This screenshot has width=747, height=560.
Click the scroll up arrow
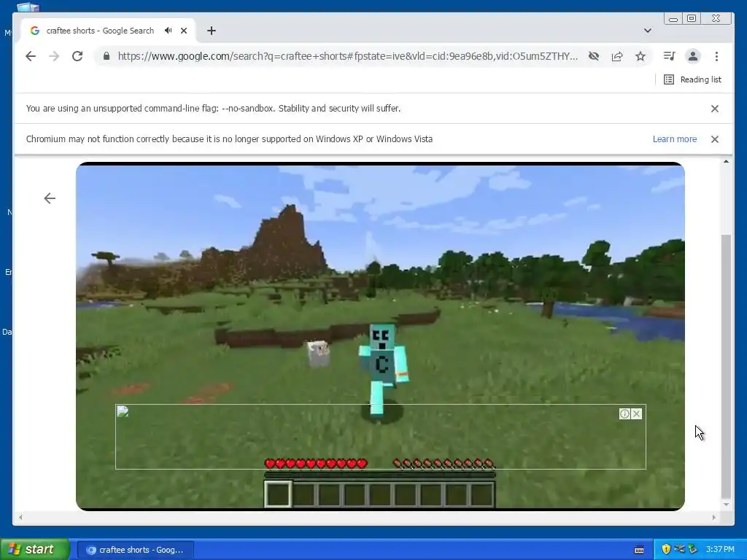click(x=726, y=161)
